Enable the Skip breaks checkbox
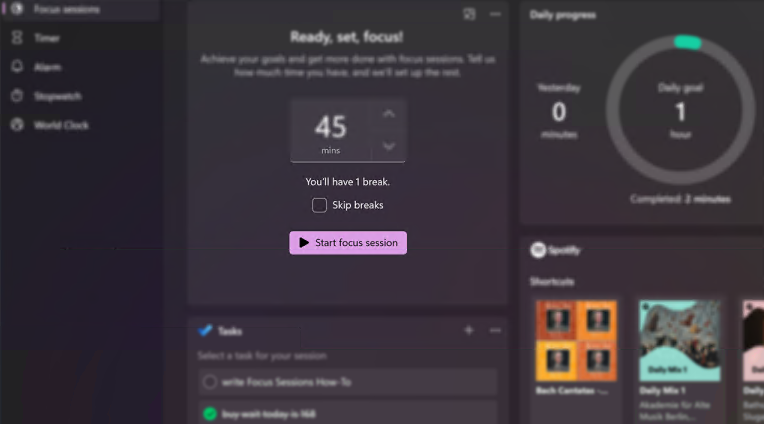The image size is (764, 424). pos(319,205)
